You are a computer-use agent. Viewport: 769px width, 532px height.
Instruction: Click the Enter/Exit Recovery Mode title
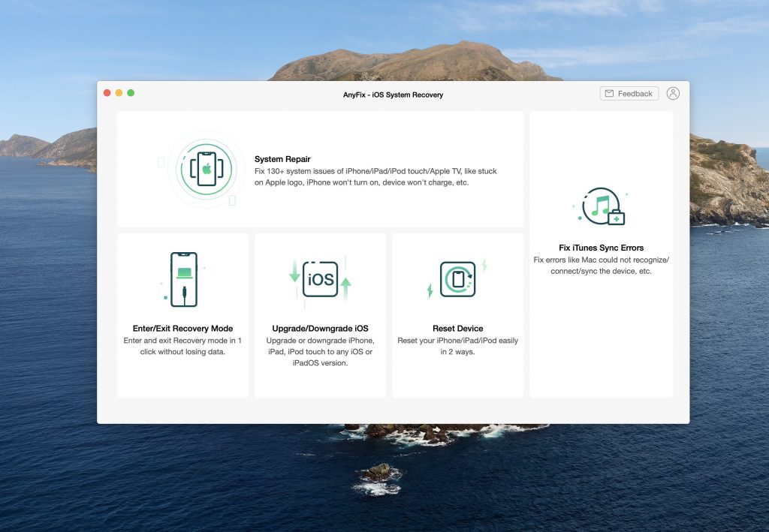click(x=183, y=329)
